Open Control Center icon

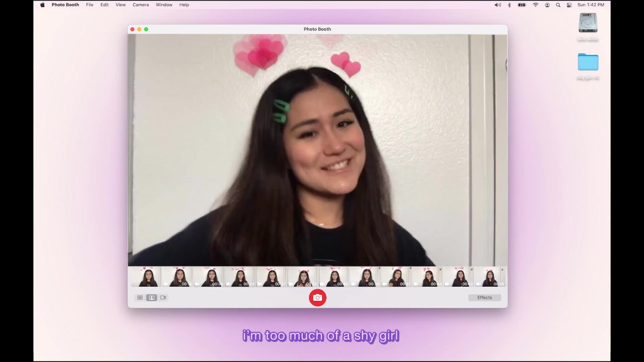pos(569,5)
